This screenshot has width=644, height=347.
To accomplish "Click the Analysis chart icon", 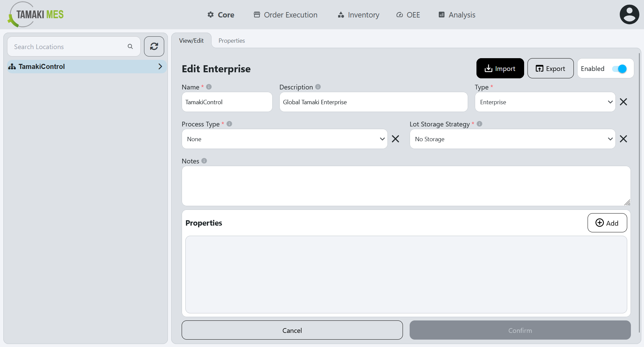I will pyautogui.click(x=441, y=14).
